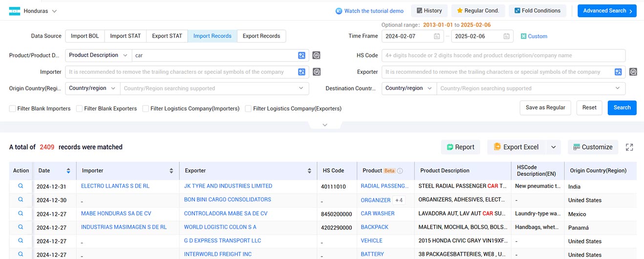Click Custom time frame link
This screenshot has height=259, width=644.
[x=534, y=36]
